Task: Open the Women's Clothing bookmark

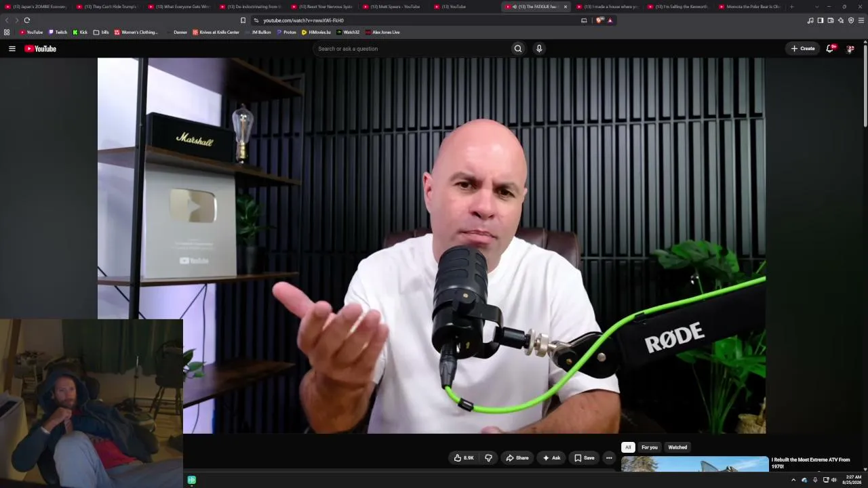Action: click(136, 32)
